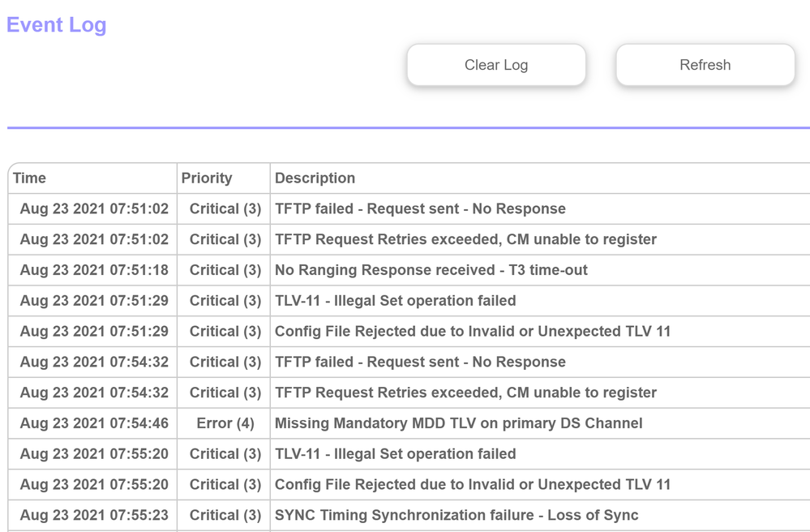Viewport: 810px width, 532px height.
Task: Click Critical (3) priority in the 07:51:18 row
Action: tap(225, 270)
